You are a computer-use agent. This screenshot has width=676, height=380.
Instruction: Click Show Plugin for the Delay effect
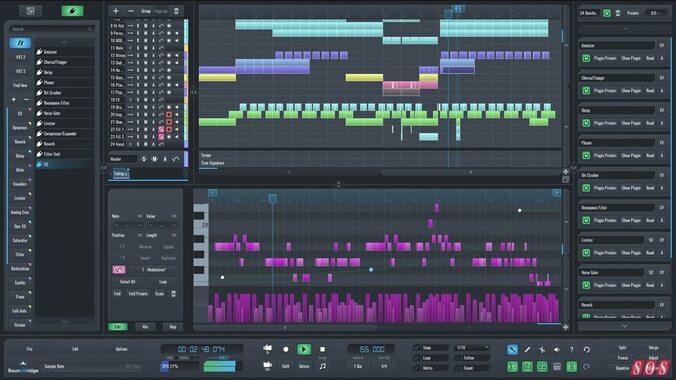(x=631, y=123)
